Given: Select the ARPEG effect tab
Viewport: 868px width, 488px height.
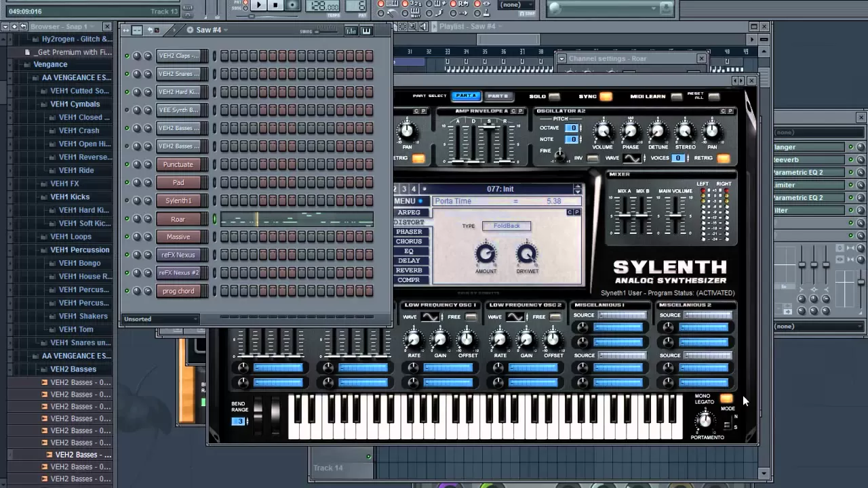Looking at the screenshot, I should [x=409, y=212].
